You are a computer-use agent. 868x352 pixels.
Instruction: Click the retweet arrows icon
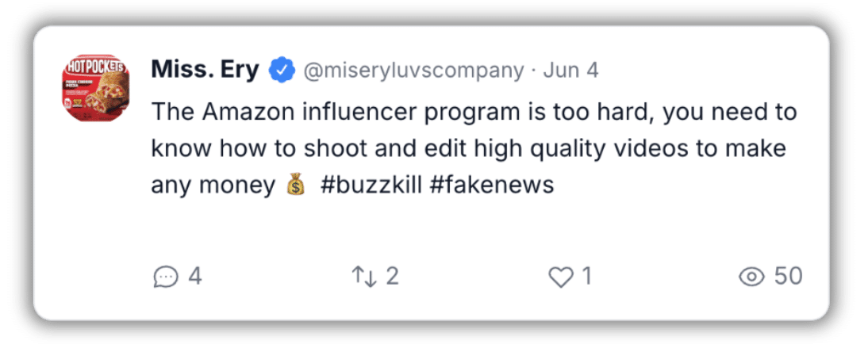pyautogui.click(x=364, y=276)
